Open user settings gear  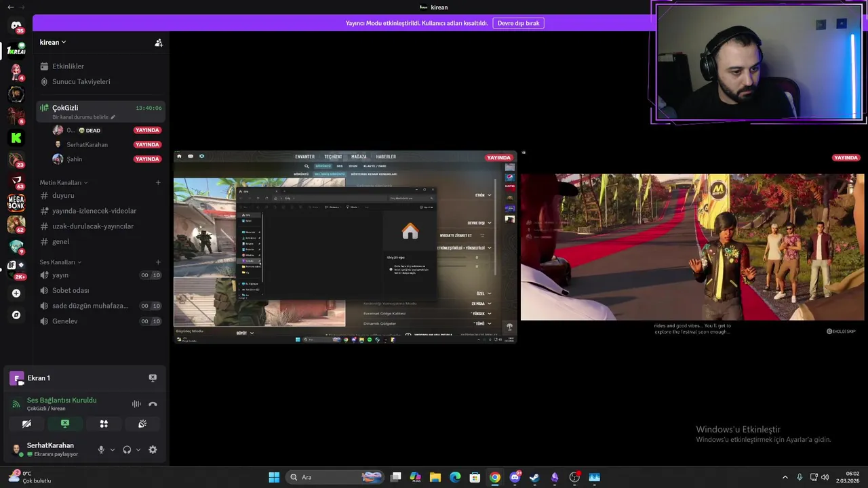coord(153,449)
